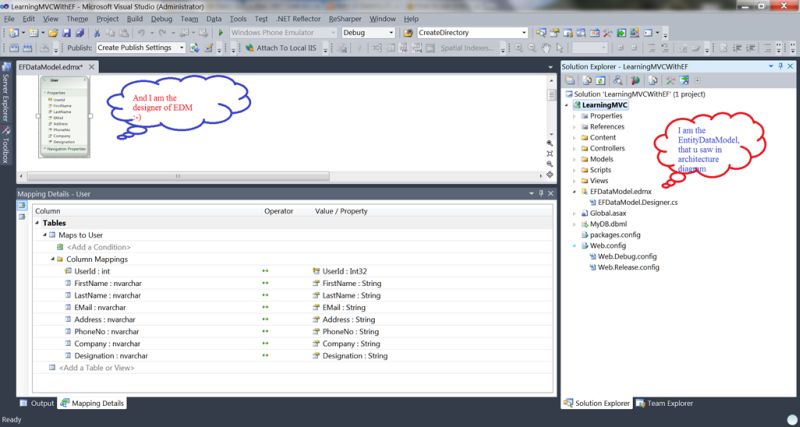This screenshot has width=800, height=427.
Task: Open the ReSharper menu
Action: click(345, 19)
